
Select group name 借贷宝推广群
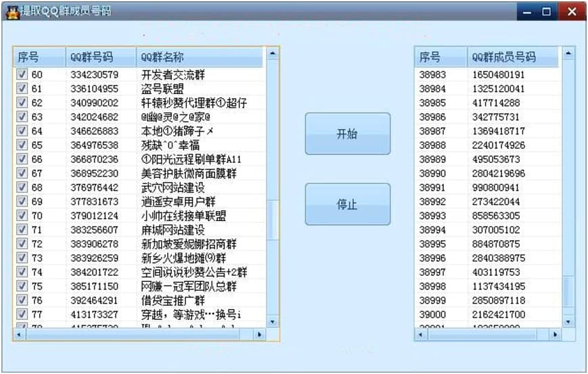click(x=173, y=300)
